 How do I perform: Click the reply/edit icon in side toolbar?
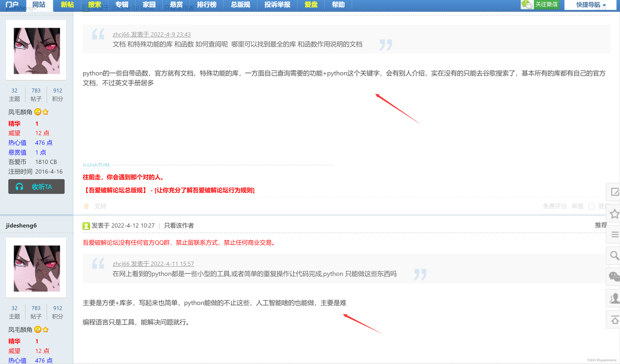coord(615,192)
